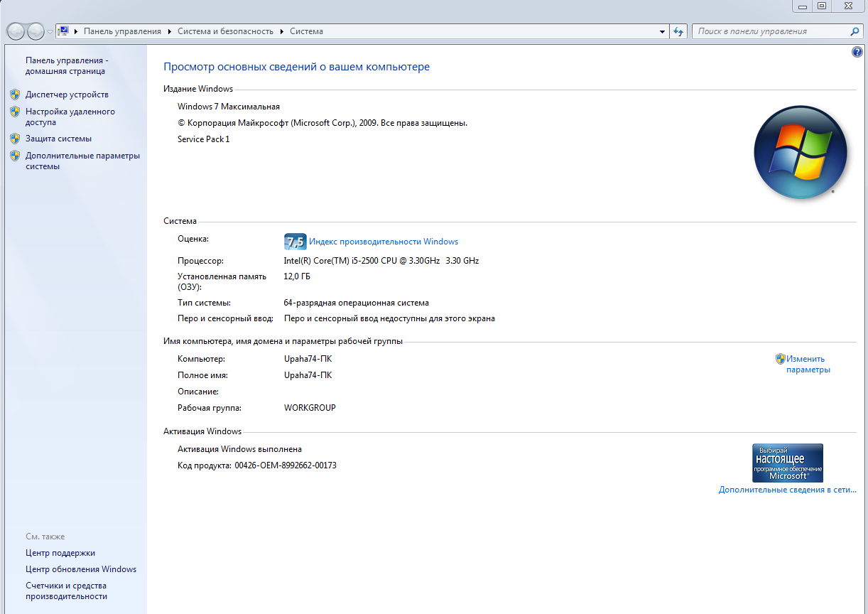Open 'Защита системы' link

(x=58, y=139)
